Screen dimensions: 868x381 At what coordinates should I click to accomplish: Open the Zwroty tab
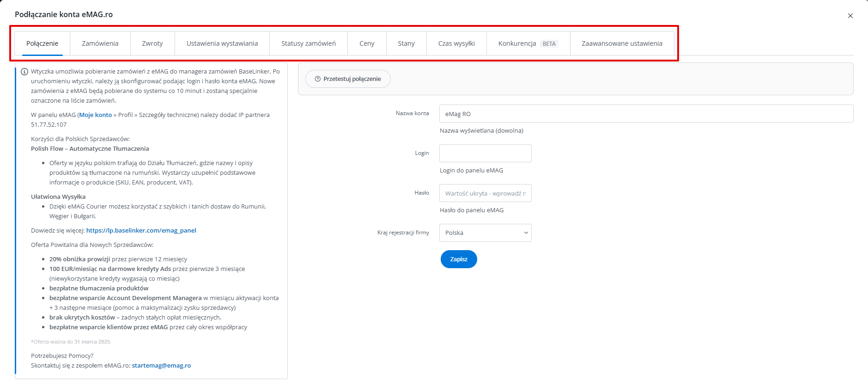click(152, 43)
